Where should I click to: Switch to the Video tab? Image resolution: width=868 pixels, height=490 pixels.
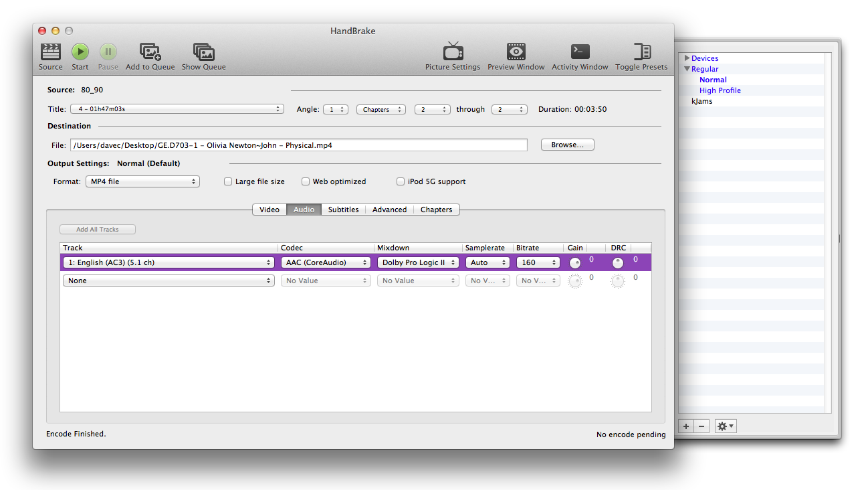[269, 210]
